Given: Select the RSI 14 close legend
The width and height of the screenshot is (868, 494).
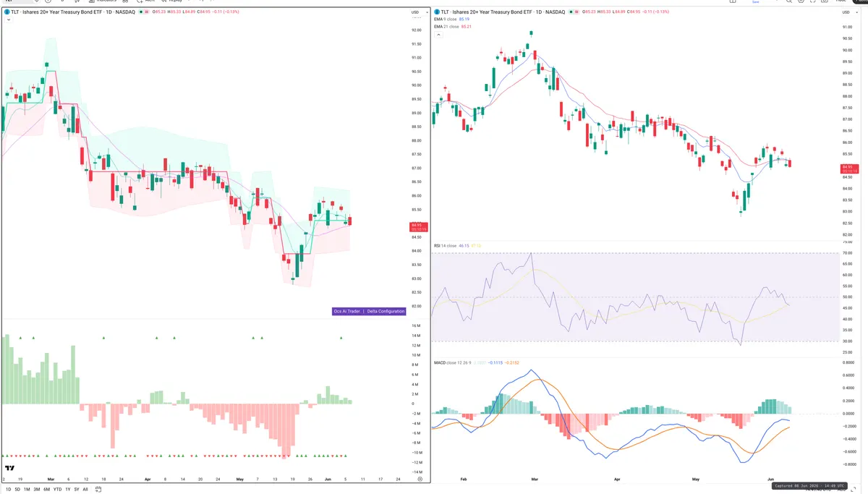Looking at the screenshot, I should tap(445, 246).
